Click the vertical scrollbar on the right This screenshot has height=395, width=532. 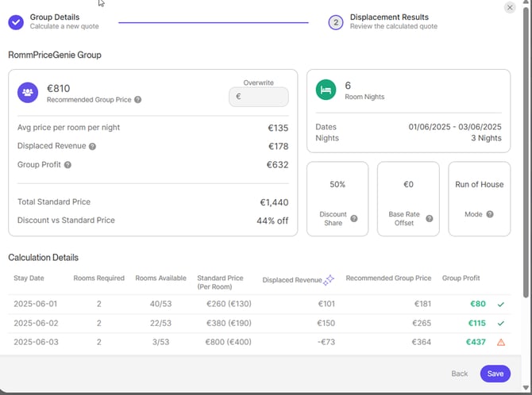point(527,159)
